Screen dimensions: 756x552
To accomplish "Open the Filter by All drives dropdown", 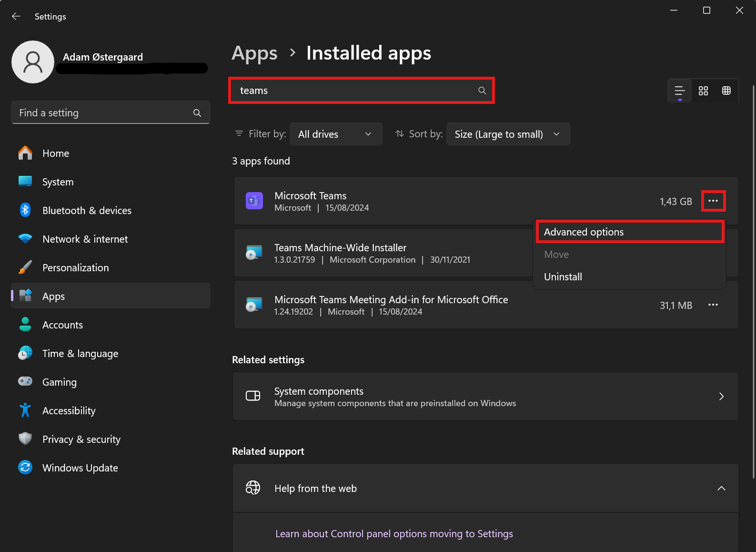I will click(335, 134).
